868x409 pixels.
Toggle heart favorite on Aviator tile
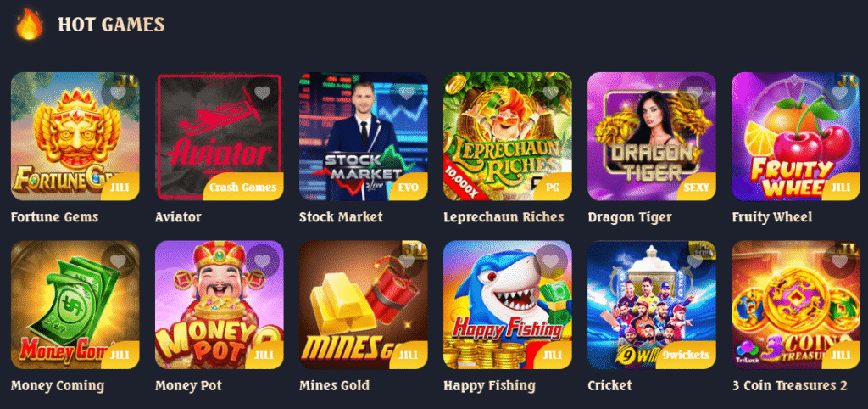[262, 93]
